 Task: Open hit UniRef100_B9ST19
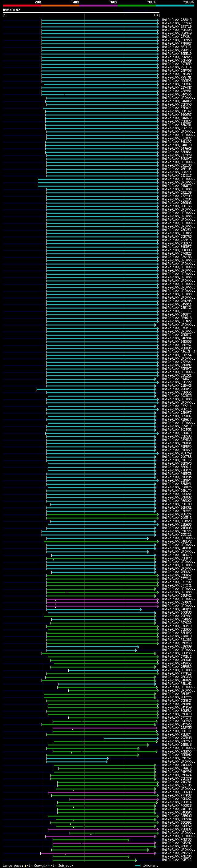[x=176, y=26]
